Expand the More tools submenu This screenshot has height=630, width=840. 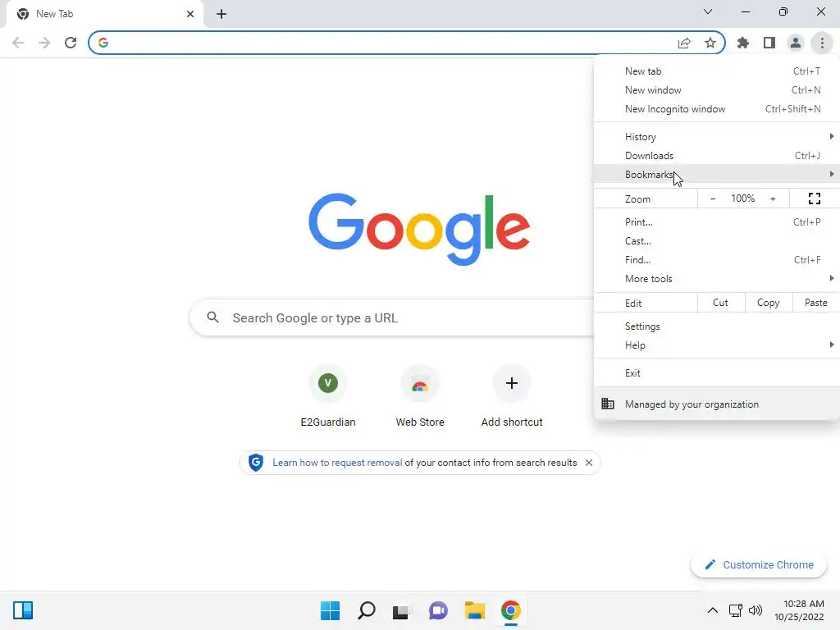pos(717,279)
